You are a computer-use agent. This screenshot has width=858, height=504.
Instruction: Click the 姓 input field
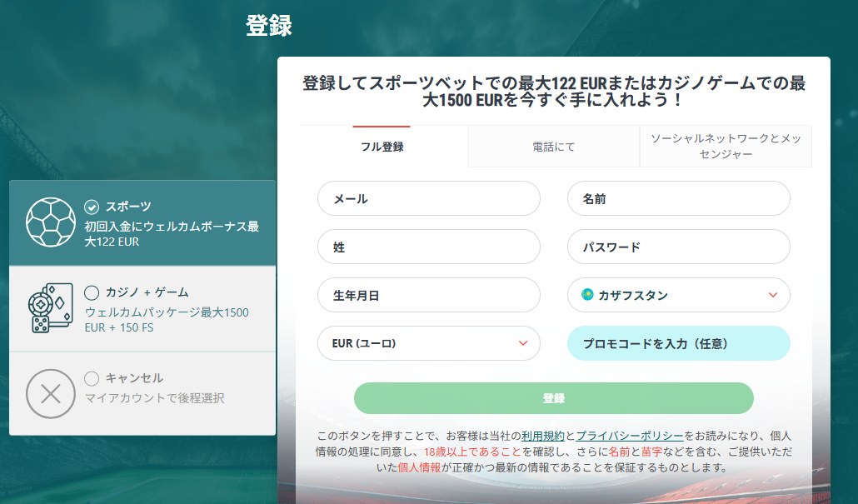pos(428,247)
